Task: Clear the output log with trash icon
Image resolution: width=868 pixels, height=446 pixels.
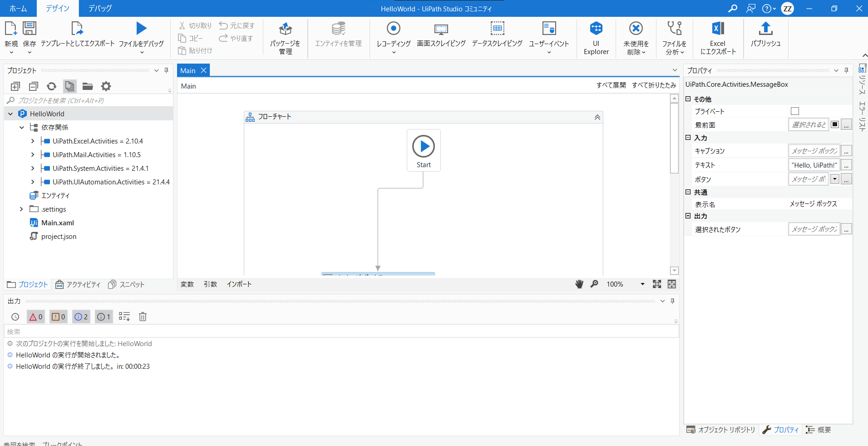Action: tap(143, 317)
